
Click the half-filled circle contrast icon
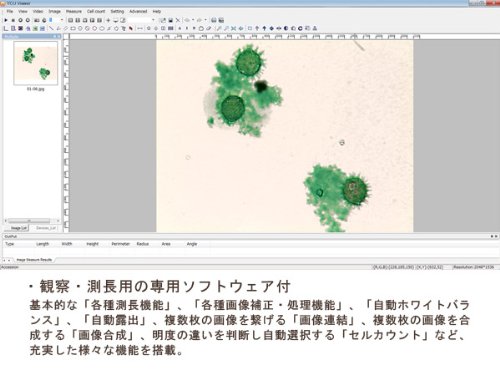(x=286, y=28)
